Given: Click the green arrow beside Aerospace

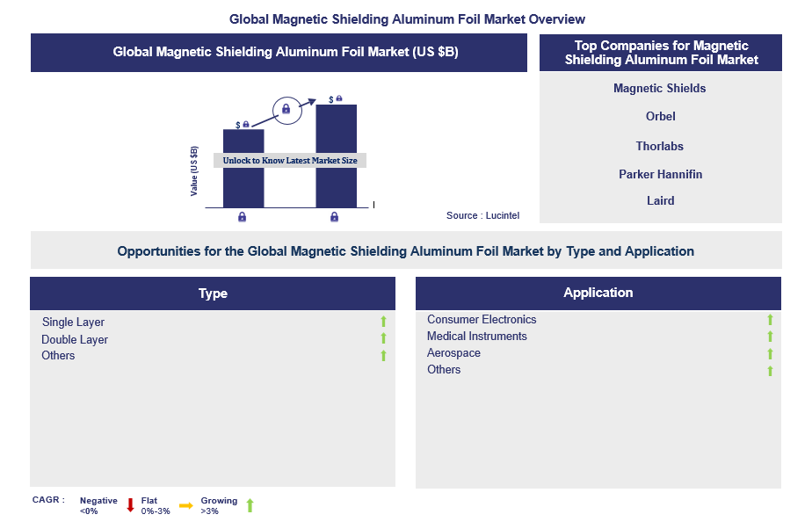Looking at the screenshot, I should pyautogui.click(x=770, y=353).
